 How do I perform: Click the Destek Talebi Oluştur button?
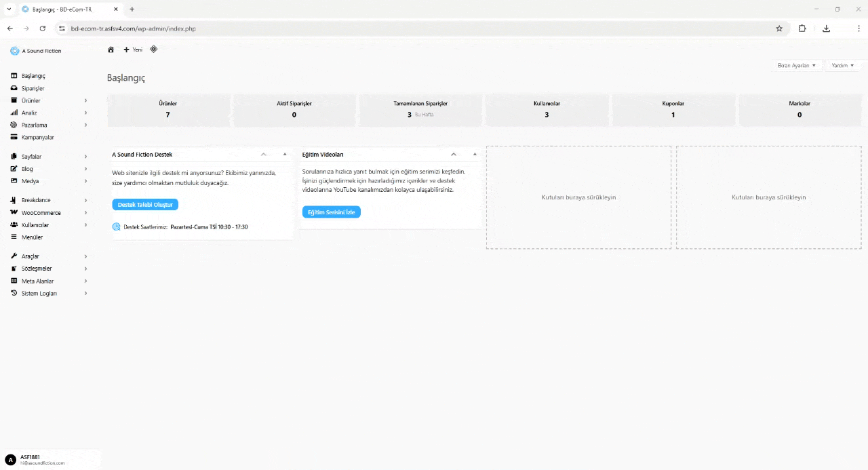tap(145, 204)
